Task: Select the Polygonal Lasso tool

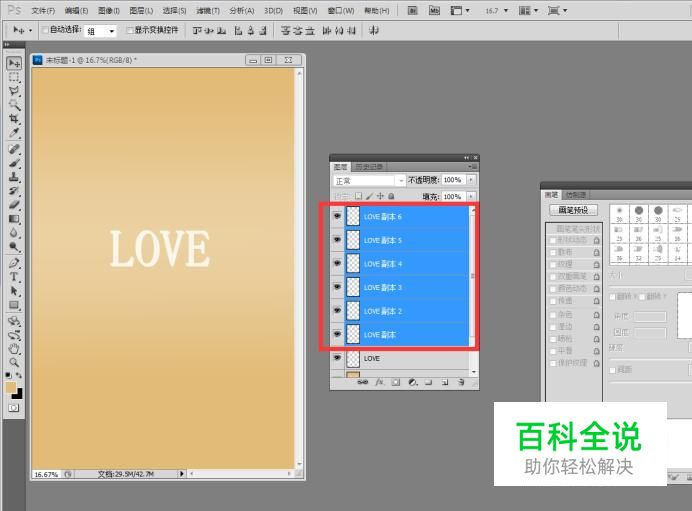Action: tap(14, 91)
